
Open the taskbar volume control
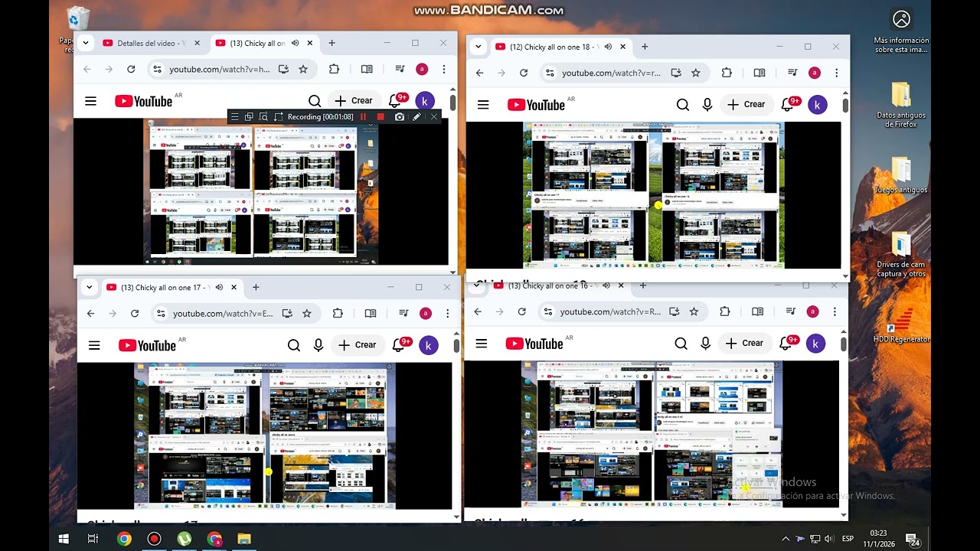[x=829, y=539]
